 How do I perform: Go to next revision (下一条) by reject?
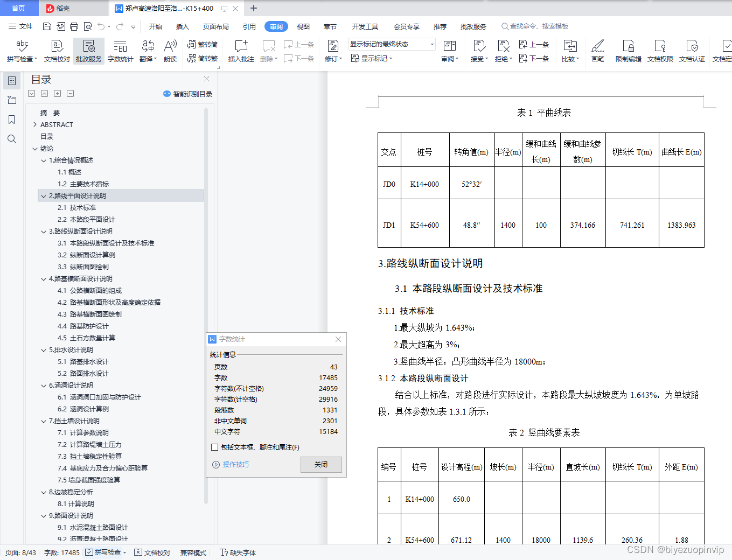tap(534, 59)
